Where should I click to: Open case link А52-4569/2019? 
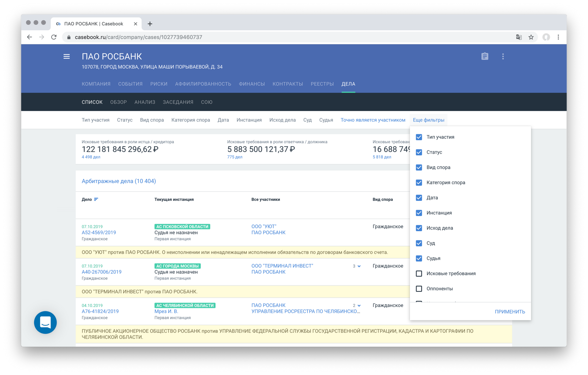[99, 233]
